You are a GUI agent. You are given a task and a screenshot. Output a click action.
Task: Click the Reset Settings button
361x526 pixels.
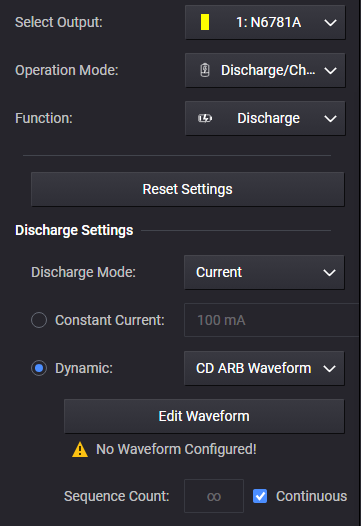(188, 189)
